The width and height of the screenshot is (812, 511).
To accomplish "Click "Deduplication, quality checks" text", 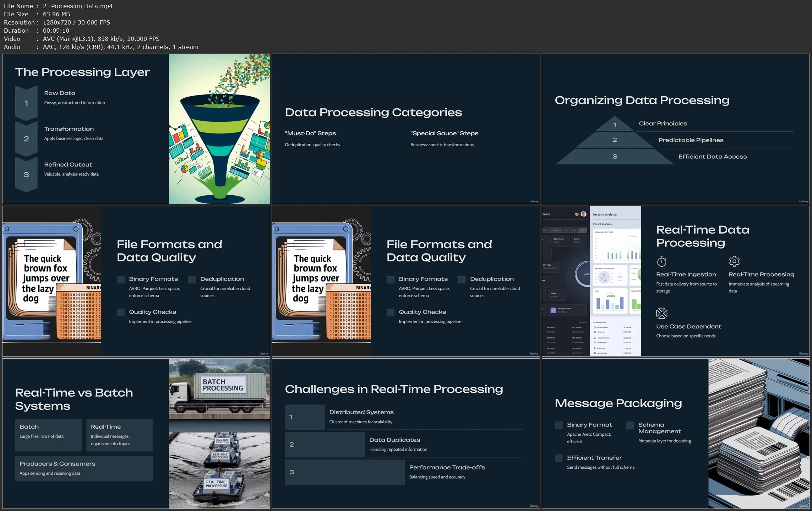I will pyautogui.click(x=312, y=145).
